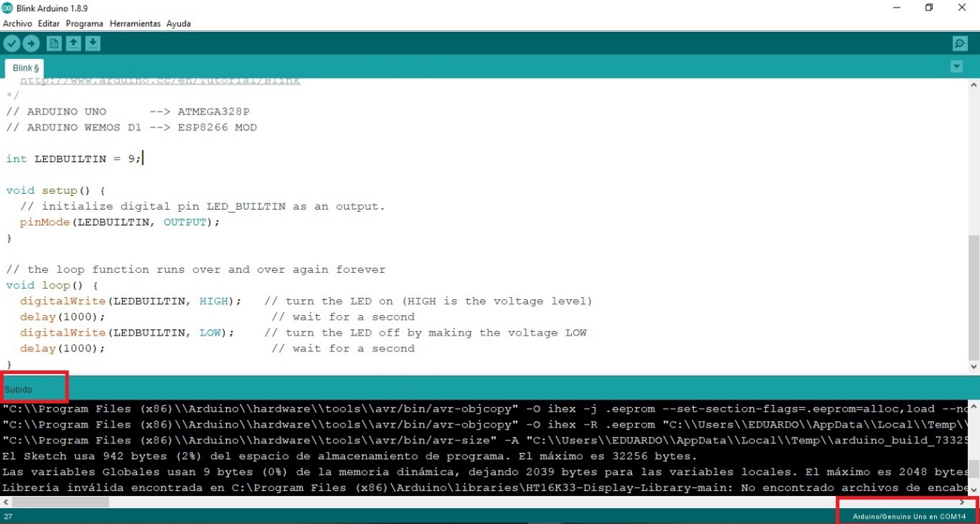Click 'El Sketch usa 942 bytes' console line
980x524 pixels.
click(x=350, y=456)
